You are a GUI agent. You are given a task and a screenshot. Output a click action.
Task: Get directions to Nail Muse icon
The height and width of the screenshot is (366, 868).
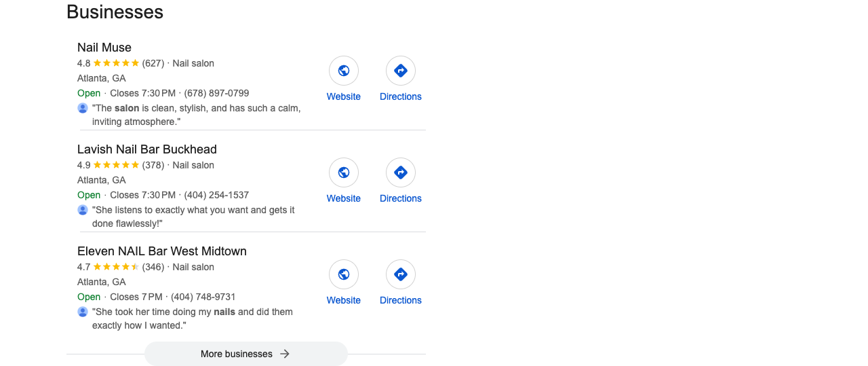point(401,71)
